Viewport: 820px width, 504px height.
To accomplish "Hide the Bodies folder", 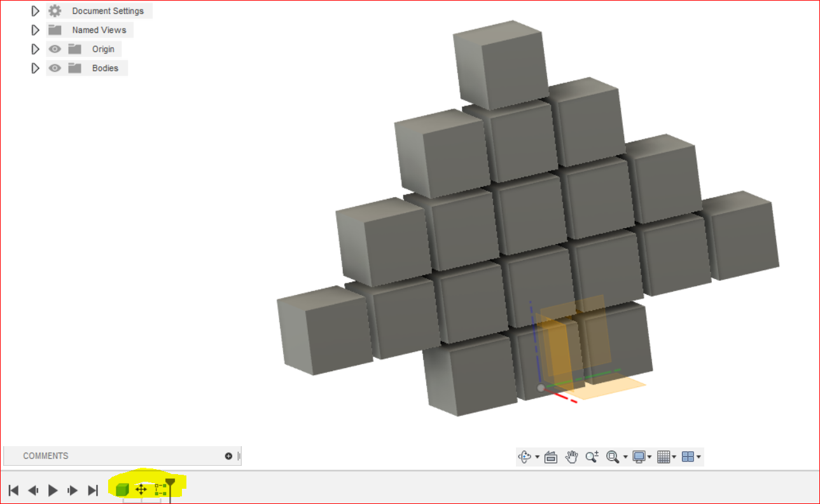I will (55, 68).
